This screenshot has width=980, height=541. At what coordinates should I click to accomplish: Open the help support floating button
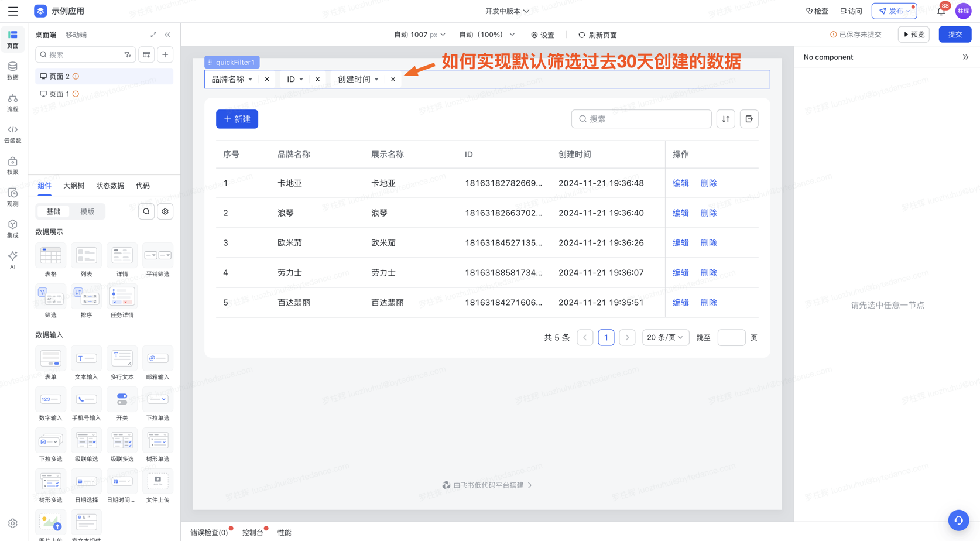(x=958, y=520)
